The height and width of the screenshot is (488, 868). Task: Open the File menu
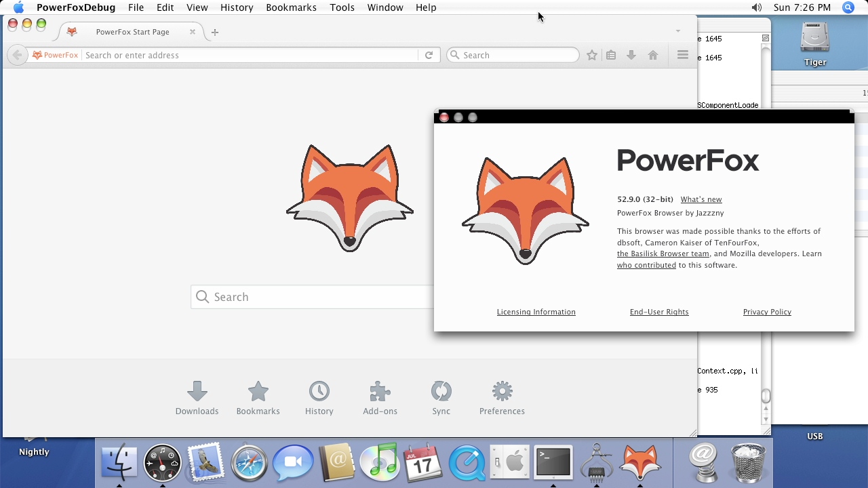(x=136, y=7)
